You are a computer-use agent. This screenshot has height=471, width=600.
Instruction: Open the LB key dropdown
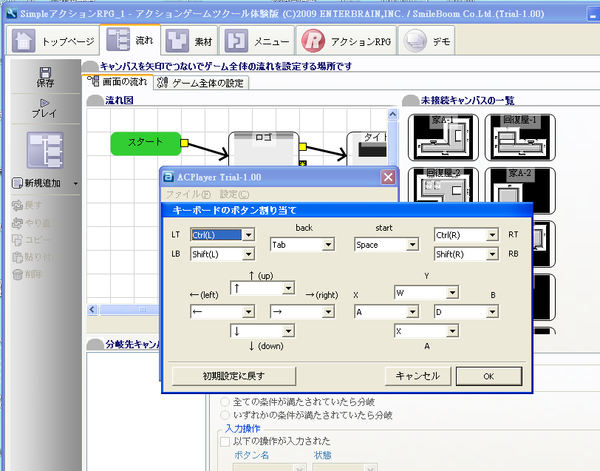[x=248, y=254]
